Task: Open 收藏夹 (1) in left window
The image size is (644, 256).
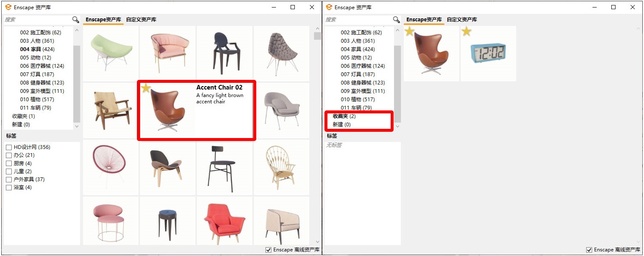Action: pyautogui.click(x=23, y=116)
